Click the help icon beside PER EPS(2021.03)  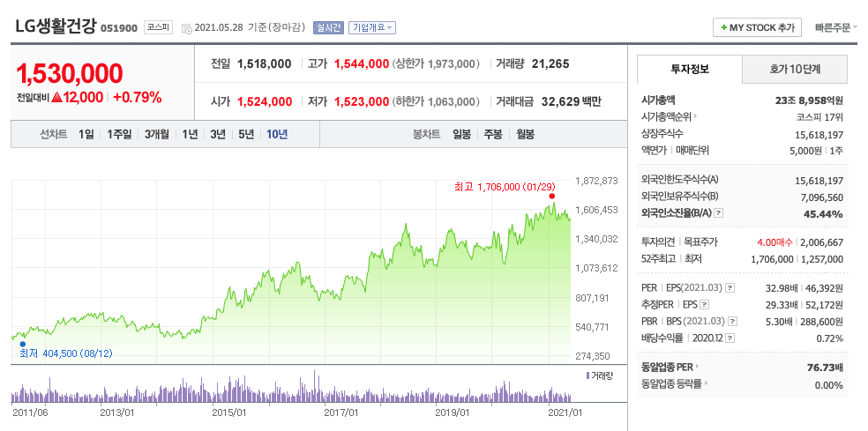click(730, 287)
